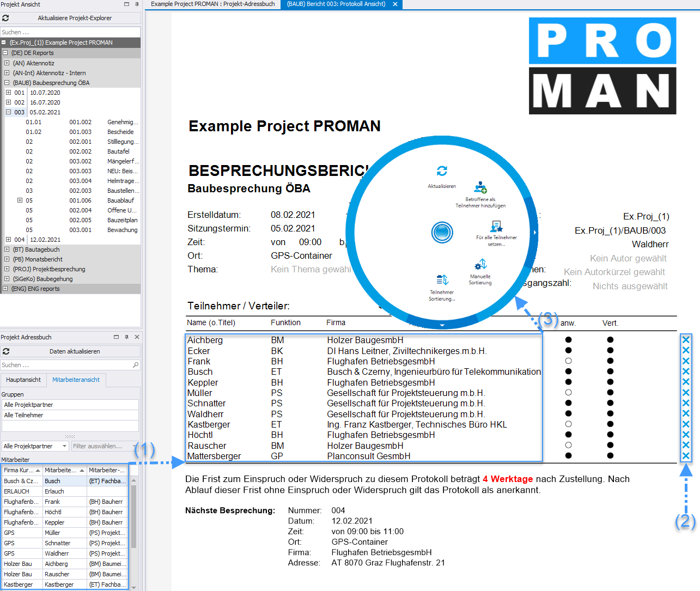This screenshot has width=700, height=591.
Task: Toggle Frank's anw. attendance circle
Action: [x=568, y=361]
